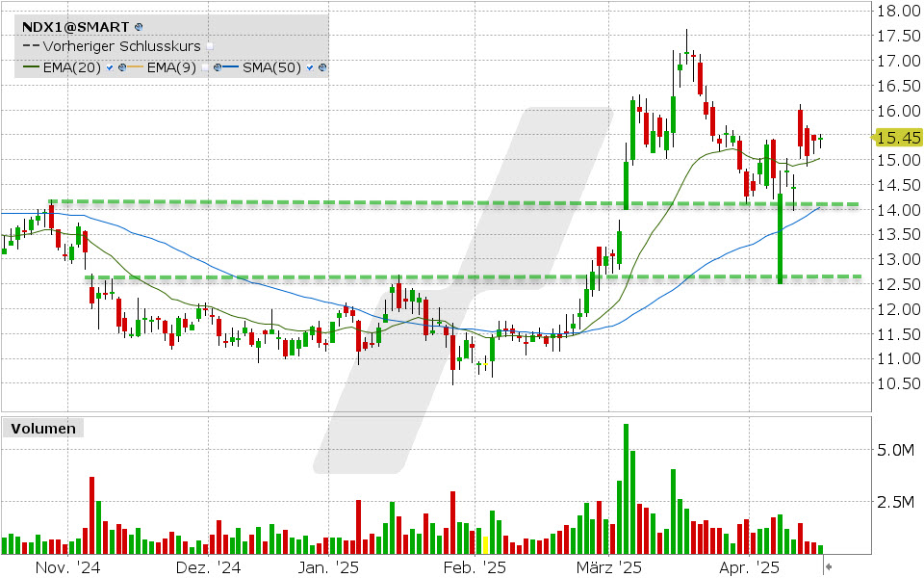Click the 2.5M volume axis label
Image resolution: width=924 pixels, height=578 pixels.
(x=896, y=503)
